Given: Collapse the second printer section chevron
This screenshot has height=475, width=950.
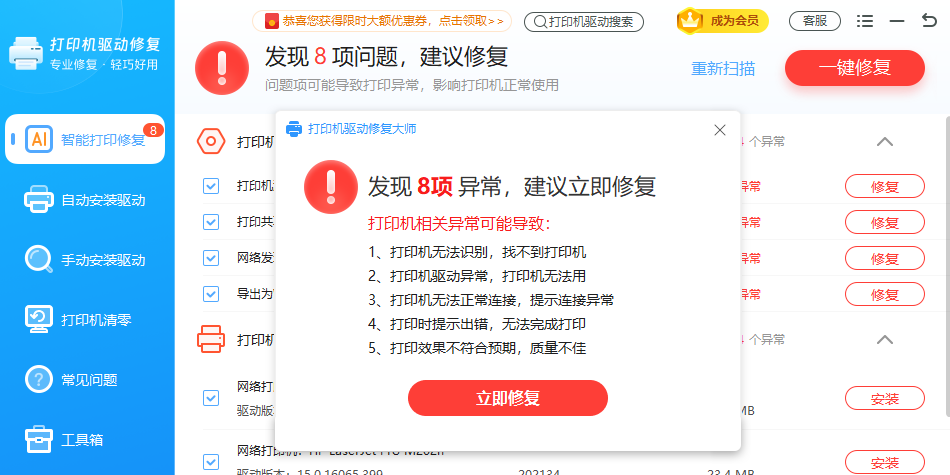Looking at the screenshot, I should coord(884,339).
